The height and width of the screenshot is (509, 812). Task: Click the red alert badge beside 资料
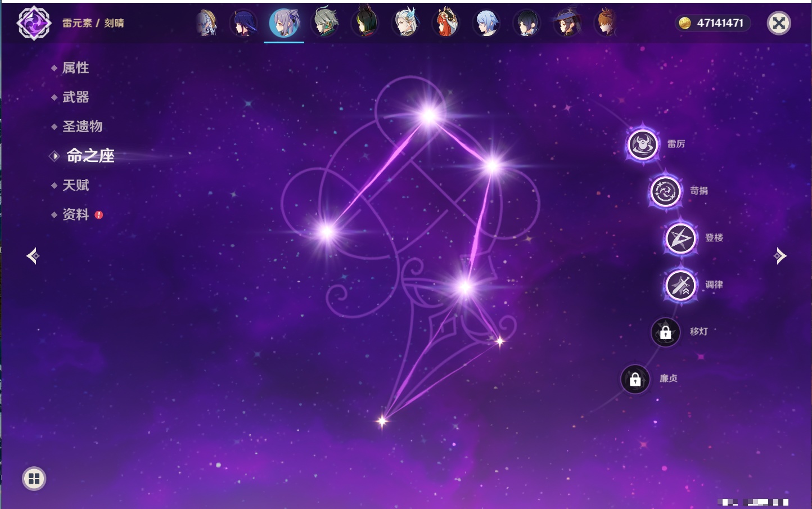point(99,215)
